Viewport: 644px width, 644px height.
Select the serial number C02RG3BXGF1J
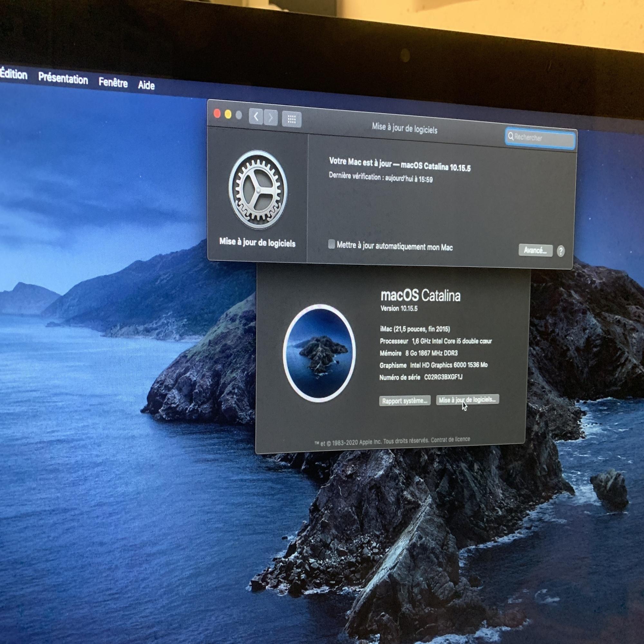coord(443,377)
